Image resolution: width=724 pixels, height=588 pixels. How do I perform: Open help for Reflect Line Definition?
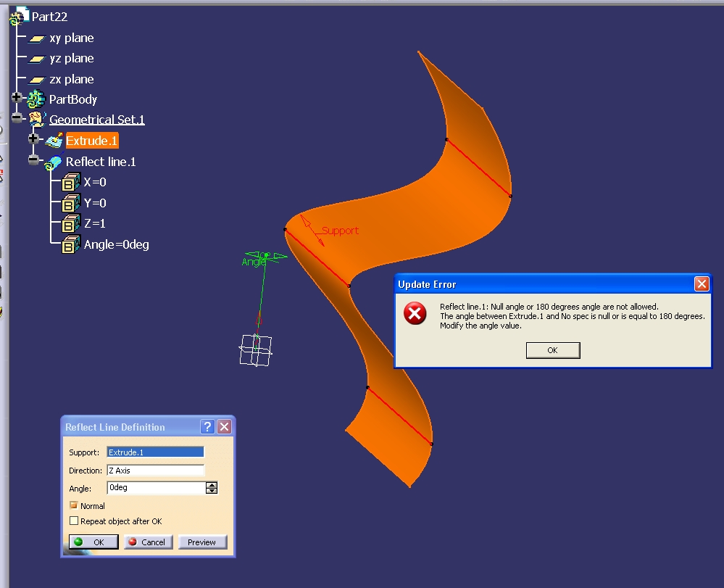[x=207, y=426]
